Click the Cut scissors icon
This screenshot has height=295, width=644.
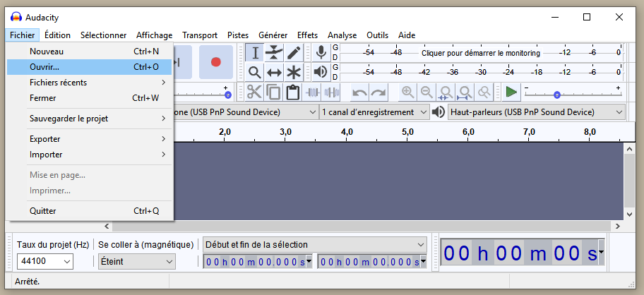255,92
